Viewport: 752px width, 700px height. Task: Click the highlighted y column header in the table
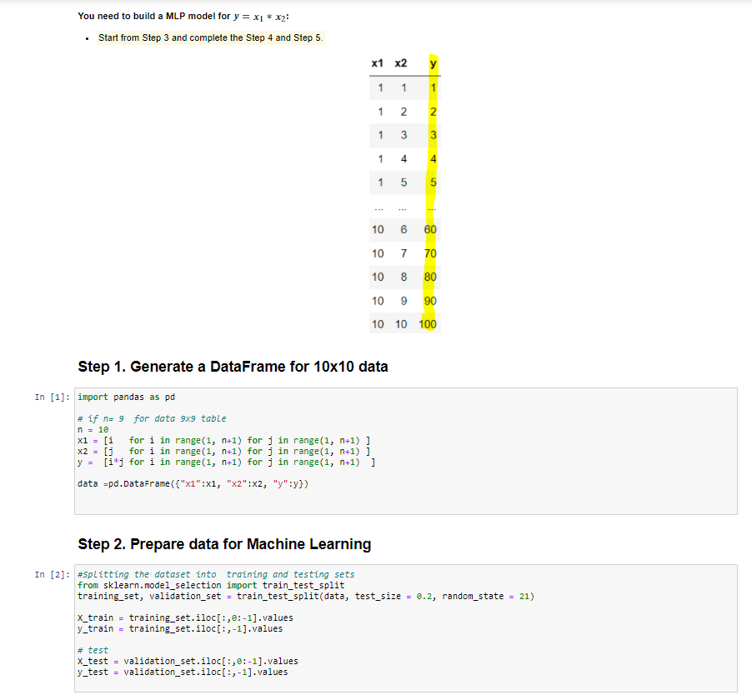click(x=432, y=62)
